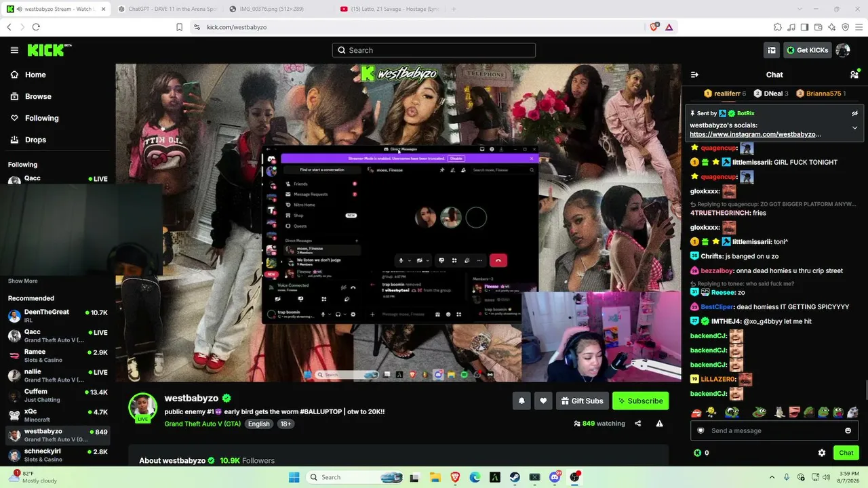Bookmark this page
Image resolution: width=868 pixels, height=488 pixels.
coord(179,27)
